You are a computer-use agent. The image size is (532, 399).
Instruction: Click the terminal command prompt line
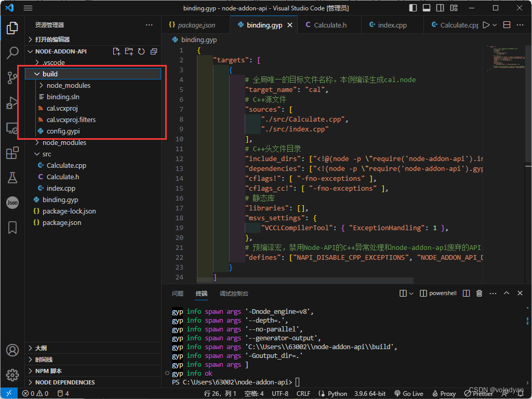click(235, 382)
